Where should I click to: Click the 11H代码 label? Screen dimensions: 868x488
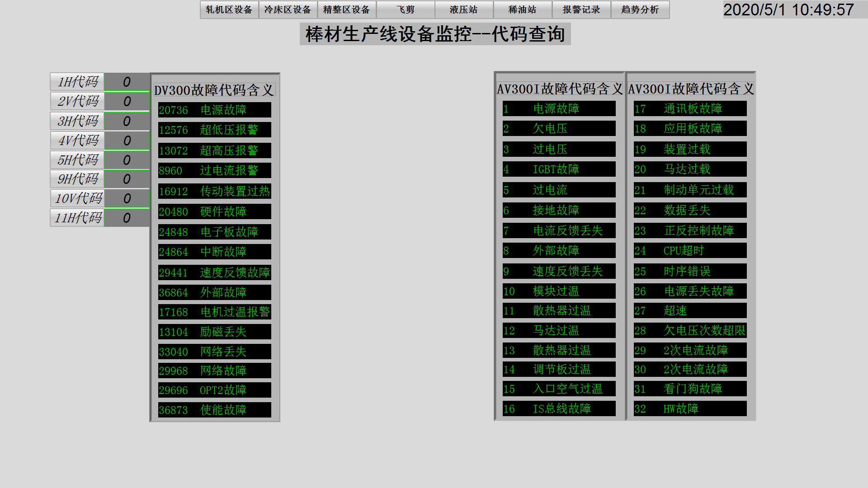point(77,217)
